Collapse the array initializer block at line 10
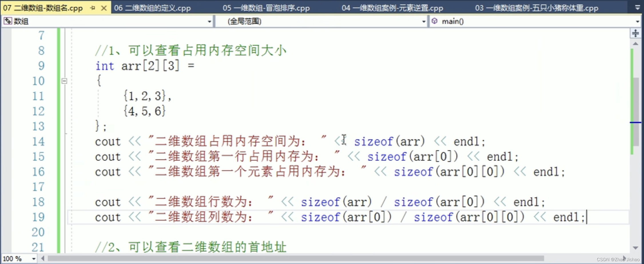The height and width of the screenshot is (264, 644). (x=64, y=81)
